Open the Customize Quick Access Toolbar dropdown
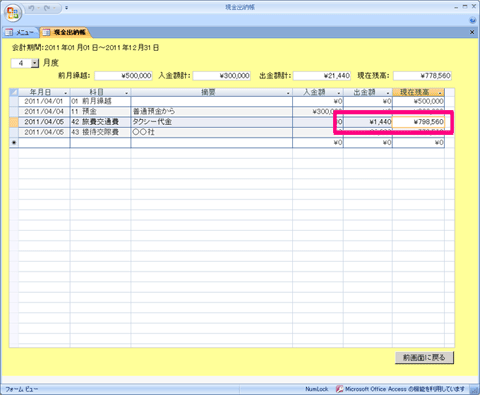Viewport: 480px width, 395px height. (66, 8)
